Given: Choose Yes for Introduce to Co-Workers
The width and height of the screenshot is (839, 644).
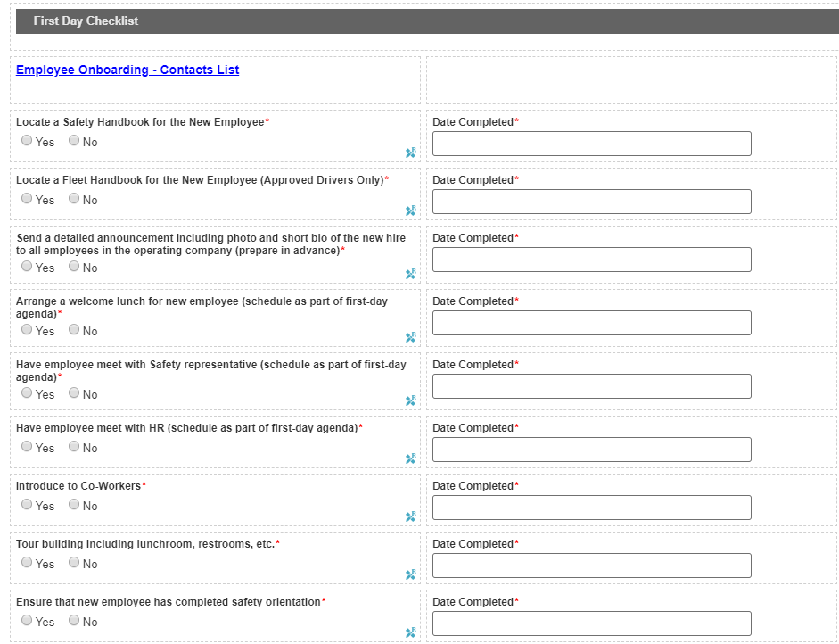Looking at the screenshot, I should click(27, 505).
